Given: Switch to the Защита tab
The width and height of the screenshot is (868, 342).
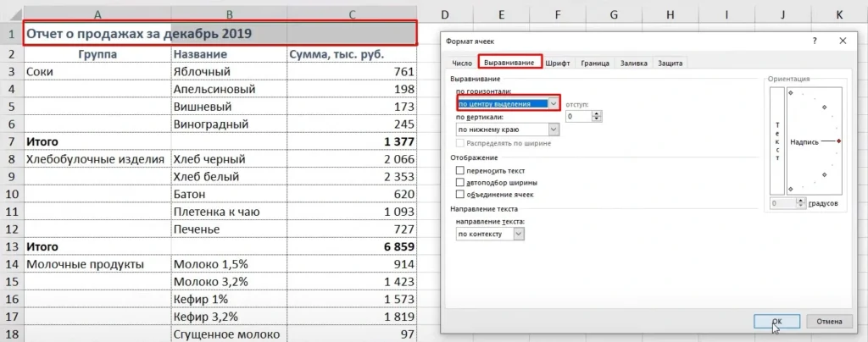Looking at the screenshot, I should [x=670, y=63].
